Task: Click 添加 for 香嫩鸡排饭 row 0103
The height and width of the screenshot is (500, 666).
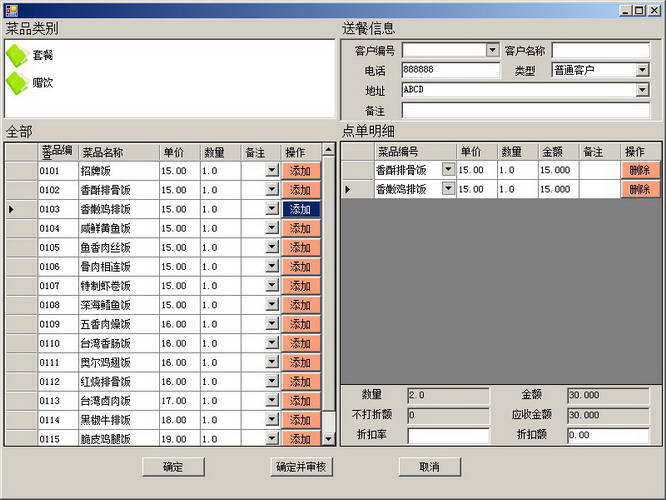Action: coord(301,209)
